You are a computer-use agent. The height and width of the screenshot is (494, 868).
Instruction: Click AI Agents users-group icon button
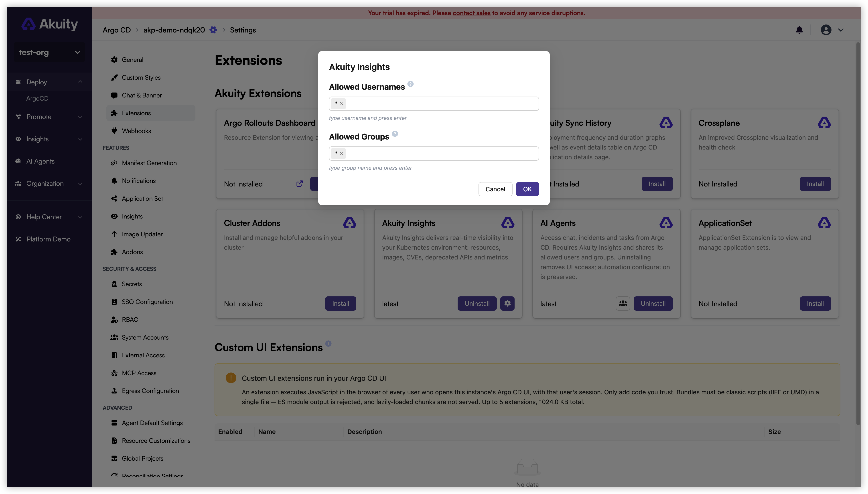click(623, 304)
